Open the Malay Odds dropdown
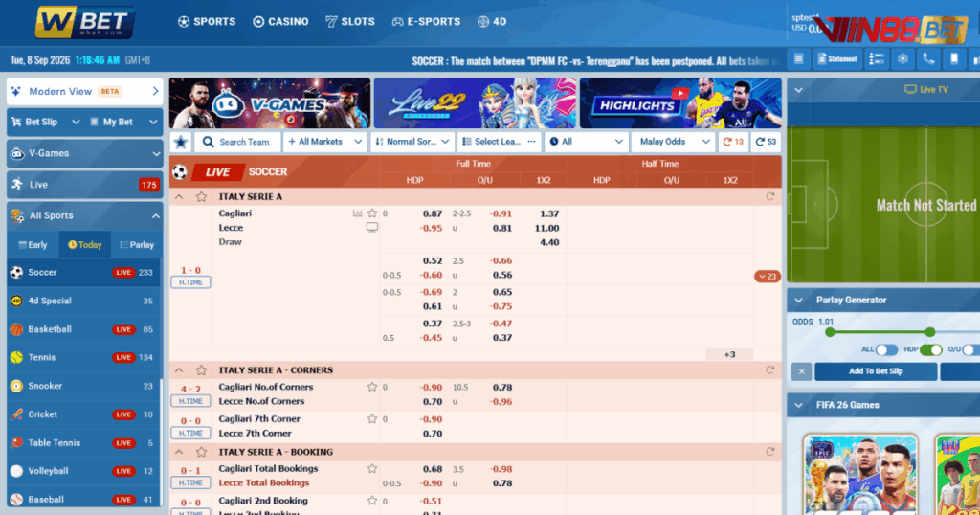This screenshot has width=980, height=515. (x=673, y=142)
